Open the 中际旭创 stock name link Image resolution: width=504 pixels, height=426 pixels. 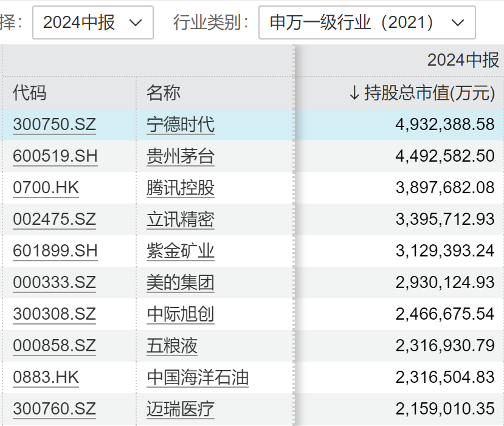(x=181, y=314)
